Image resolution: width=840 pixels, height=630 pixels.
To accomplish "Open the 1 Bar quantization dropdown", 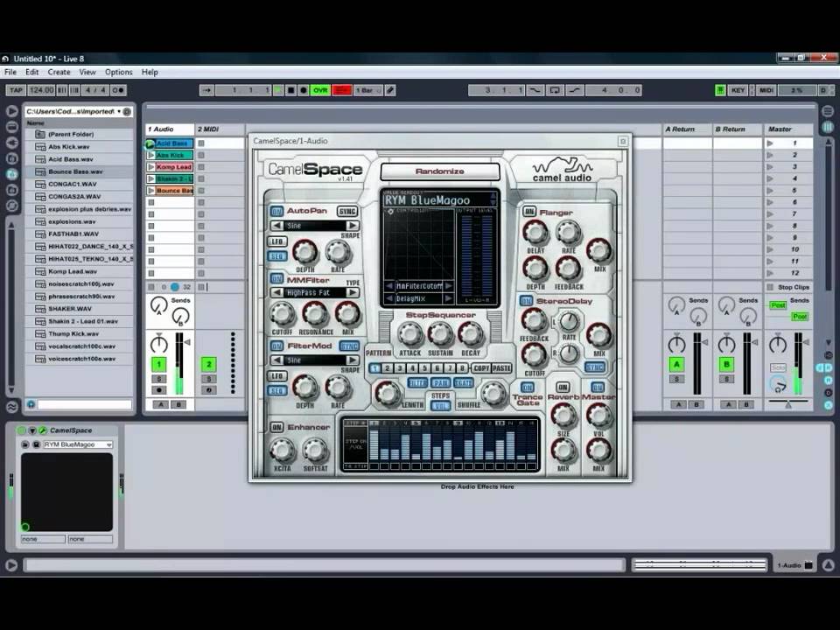I will (367, 90).
